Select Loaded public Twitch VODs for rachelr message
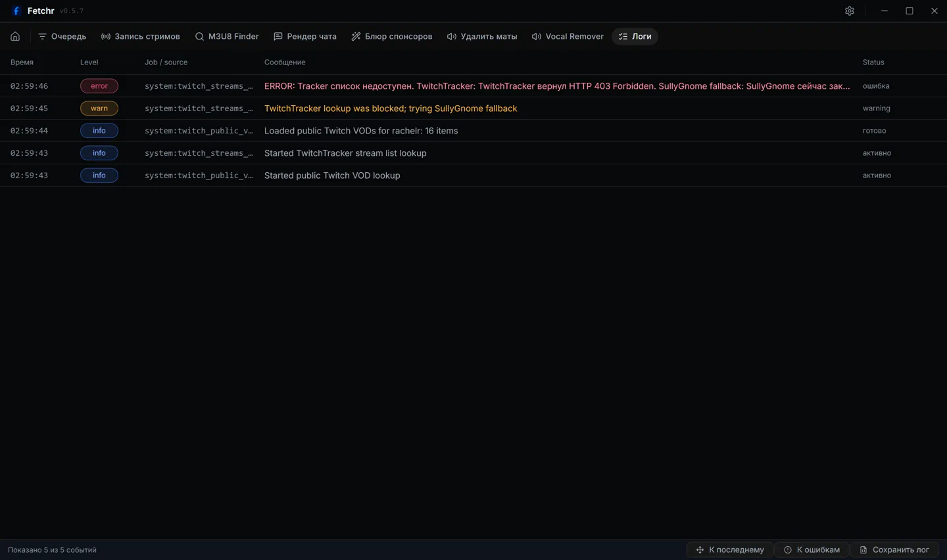 [361, 131]
